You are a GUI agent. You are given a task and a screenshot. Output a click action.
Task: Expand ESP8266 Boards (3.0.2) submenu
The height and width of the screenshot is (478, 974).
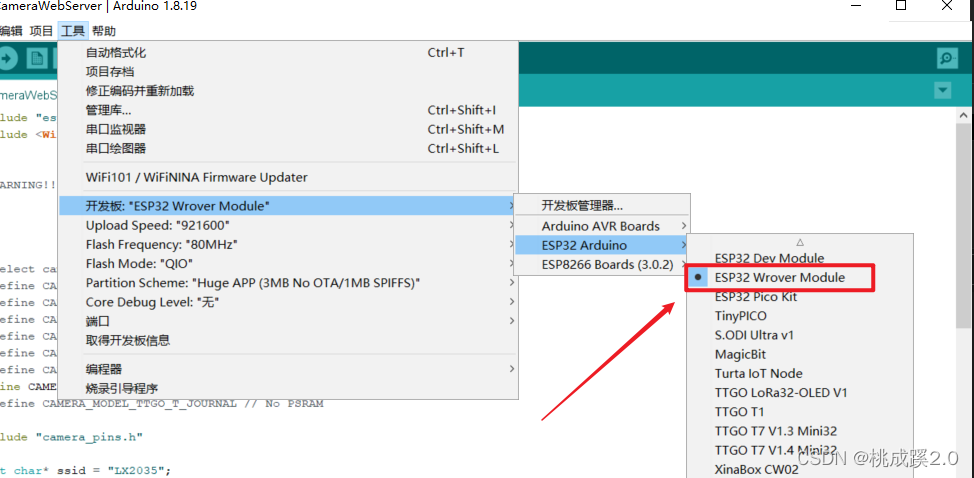[602, 264]
